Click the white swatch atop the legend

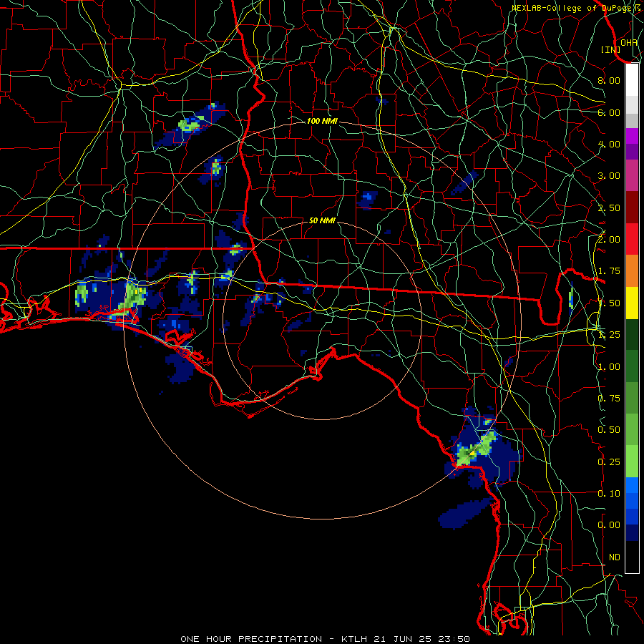pyautogui.click(x=632, y=79)
